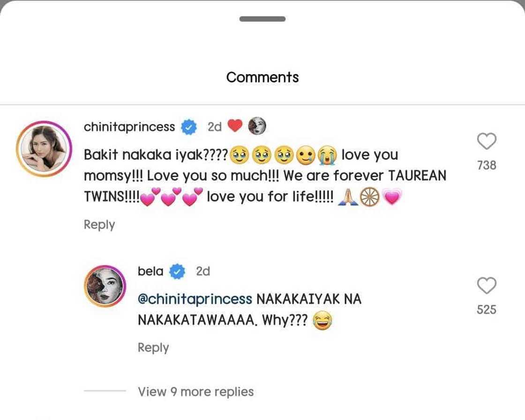Image resolution: width=525 pixels, height=420 pixels.
Task: Like the chinitaprincess comment with heart
Action: (487, 141)
